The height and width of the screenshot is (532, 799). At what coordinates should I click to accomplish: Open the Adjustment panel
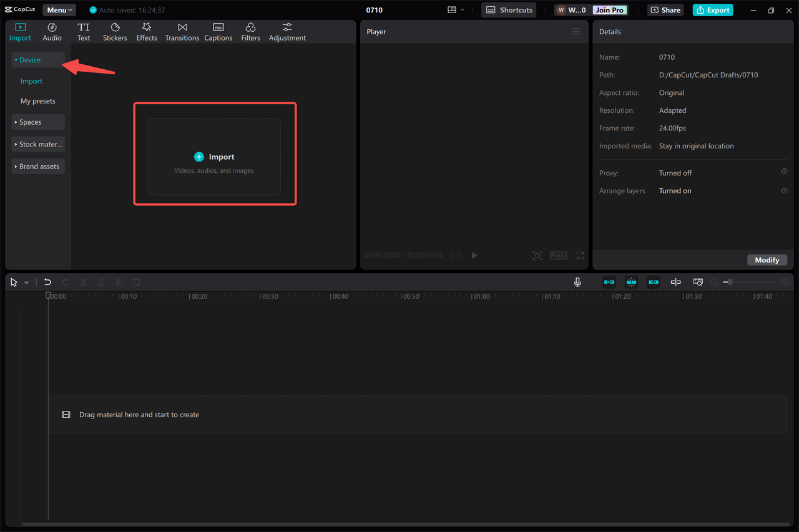coord(287,31)
